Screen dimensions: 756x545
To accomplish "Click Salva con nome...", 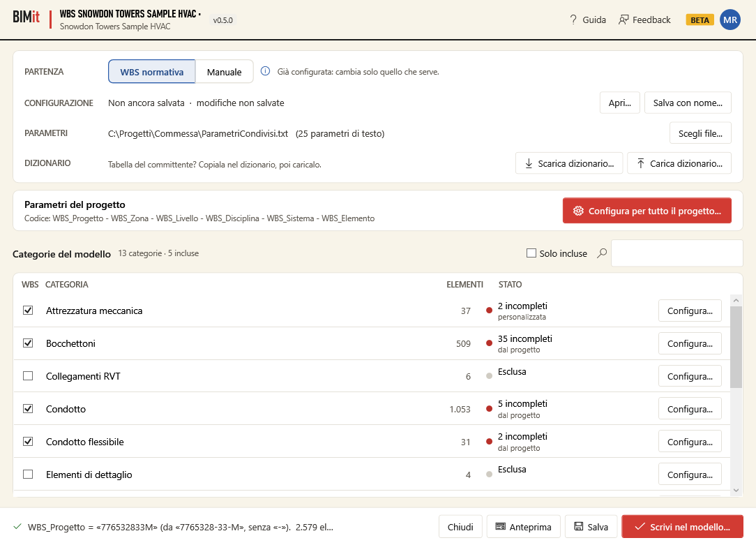I will click(688, 103).
